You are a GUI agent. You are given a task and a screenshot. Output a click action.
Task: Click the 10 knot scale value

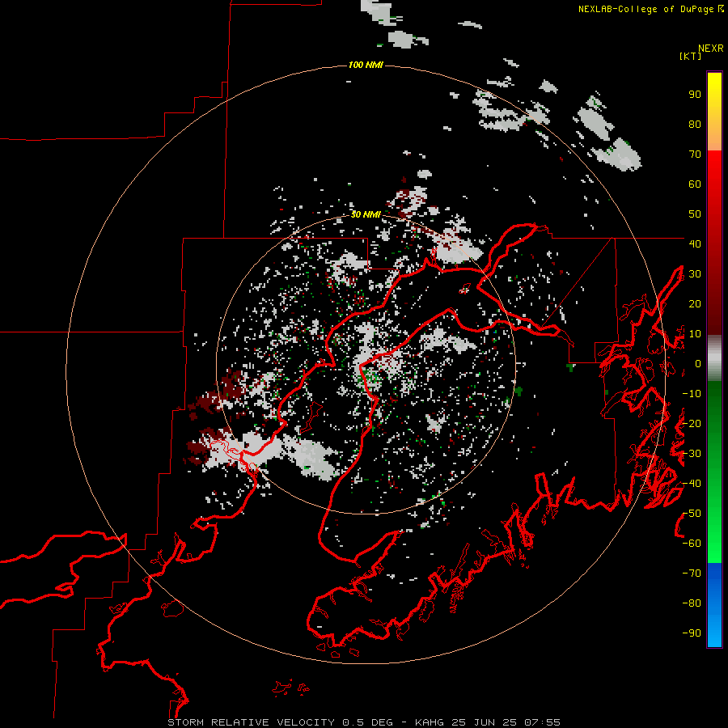pos(695,334)
